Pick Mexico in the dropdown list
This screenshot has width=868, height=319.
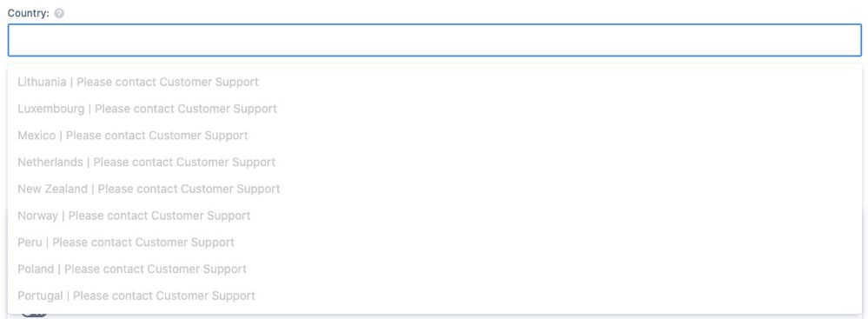coord(434,135)
